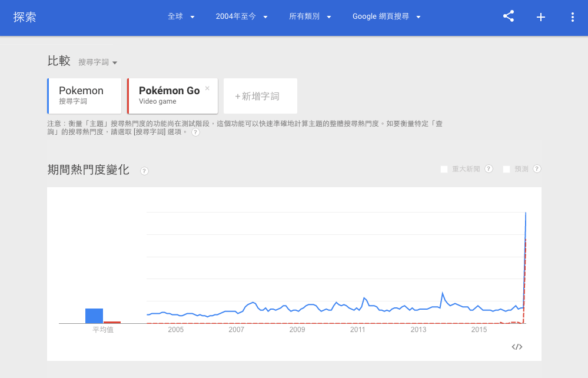Screen dimensions: 588x378
Task: Open help icon after the 注意 note
Action: click(195, 132)
